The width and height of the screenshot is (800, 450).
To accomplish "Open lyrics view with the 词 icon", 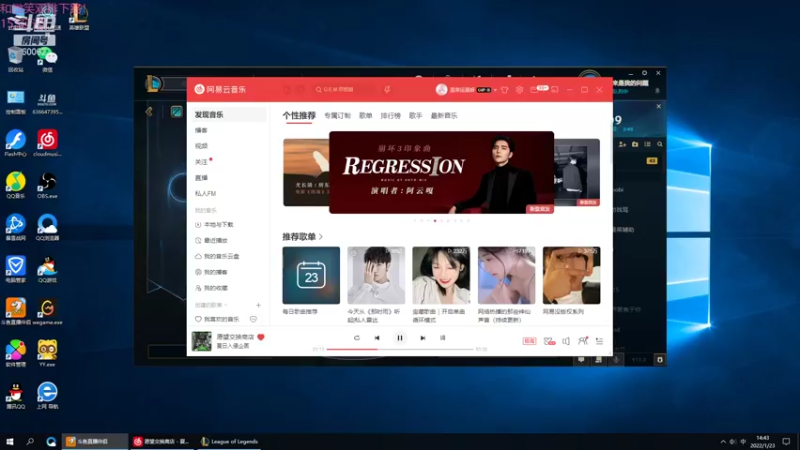I will pyautogui.click(x=442, y=338).
